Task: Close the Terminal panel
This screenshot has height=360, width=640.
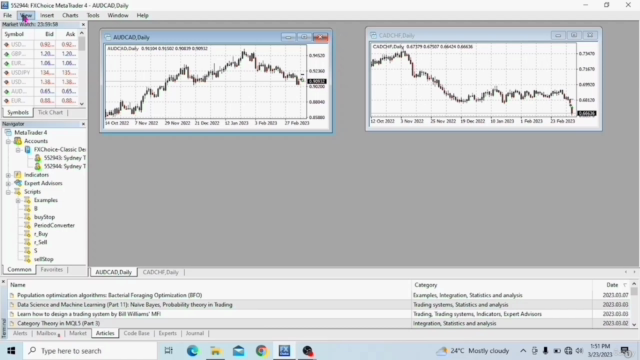Action: (x=3, y=282)
